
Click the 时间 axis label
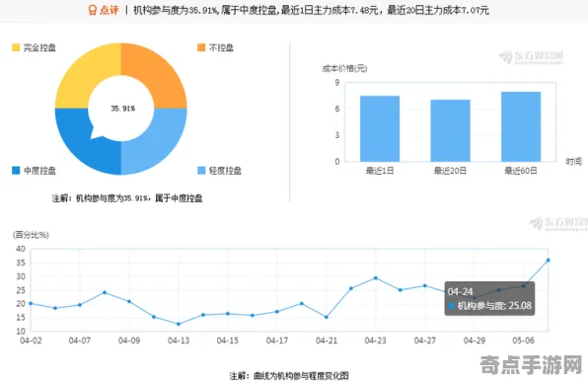point(574,161)
